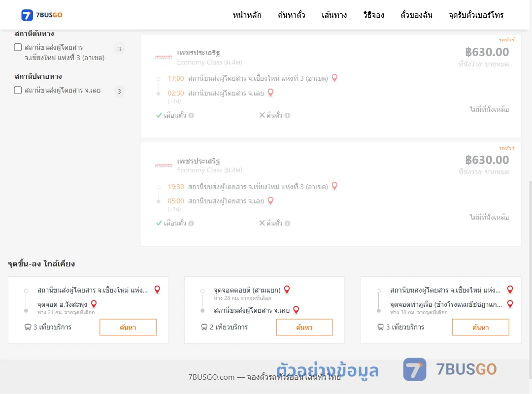This screenshot has width=532, height=394.
Task: Click ฿630.00 price of the 19:30 trip
Action: click(487, 160)
